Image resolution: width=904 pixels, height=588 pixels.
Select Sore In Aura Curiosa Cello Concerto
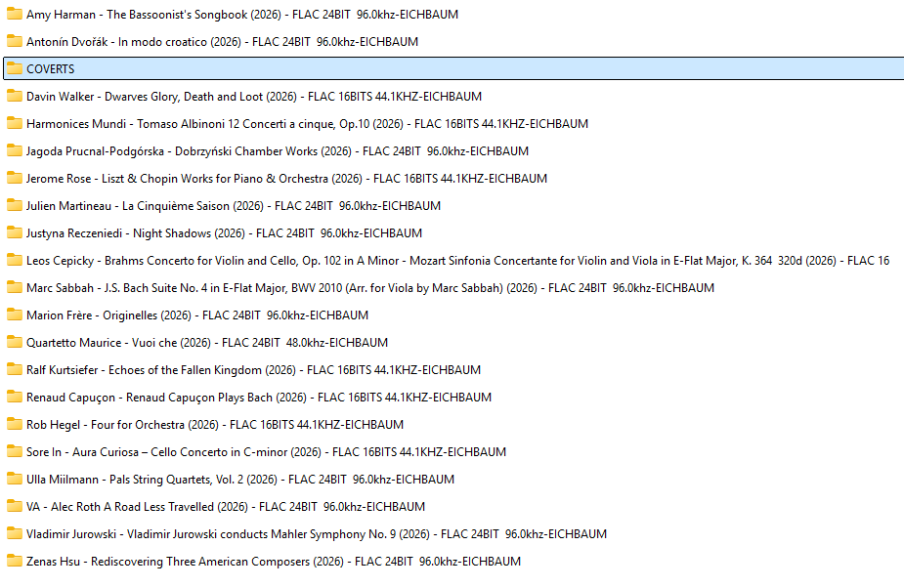point(266,452)
